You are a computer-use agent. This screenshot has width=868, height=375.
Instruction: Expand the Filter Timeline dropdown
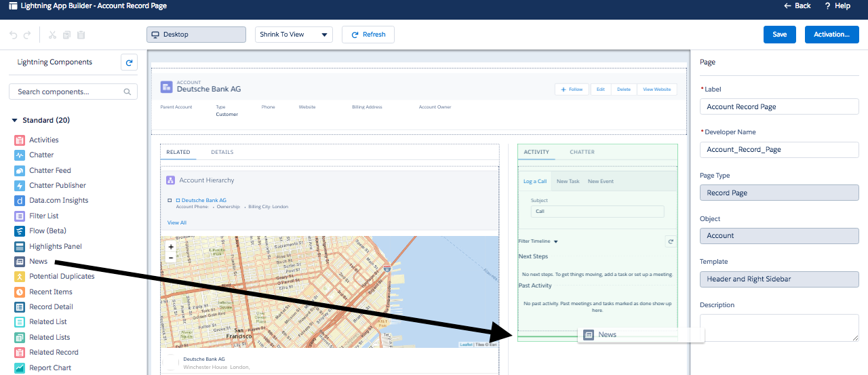coord(538,241)
